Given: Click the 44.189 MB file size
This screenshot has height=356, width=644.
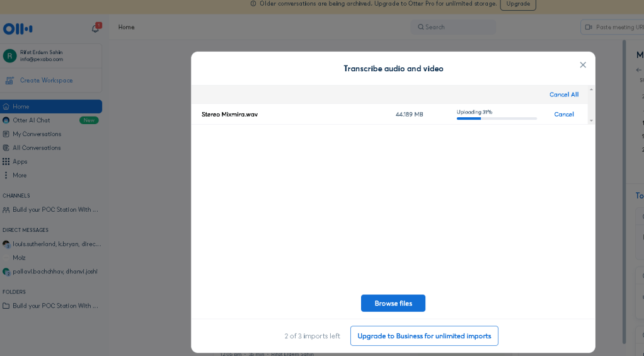Looking at the screenshot, I should coord(409,114).
